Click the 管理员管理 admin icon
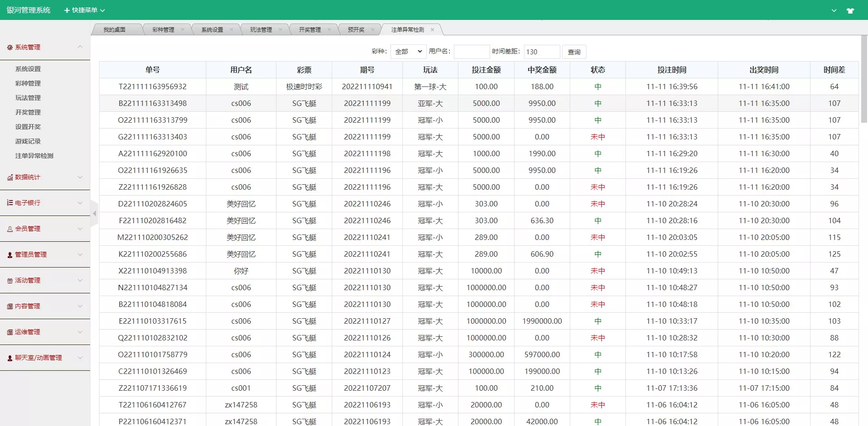Viewport: 868px width, 426px height. click(9, 254)
